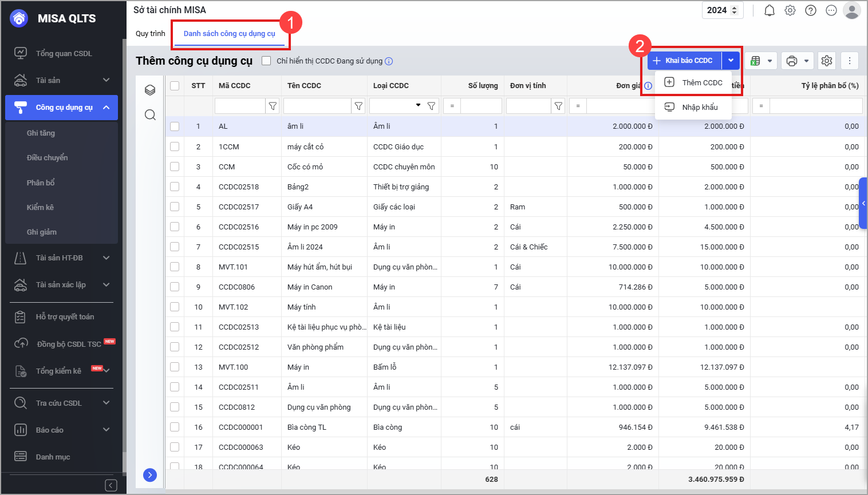Open the help question mark icon
The image size is (868, 495).
tap(811, 10)
